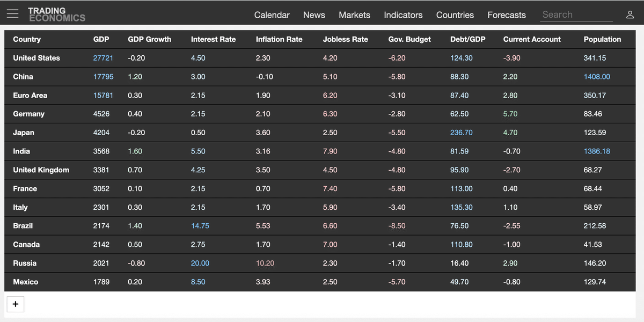The height and width of the screenshot is (322, 644).
Task: Open the Markets menu
Action: (x=354, y=15)
